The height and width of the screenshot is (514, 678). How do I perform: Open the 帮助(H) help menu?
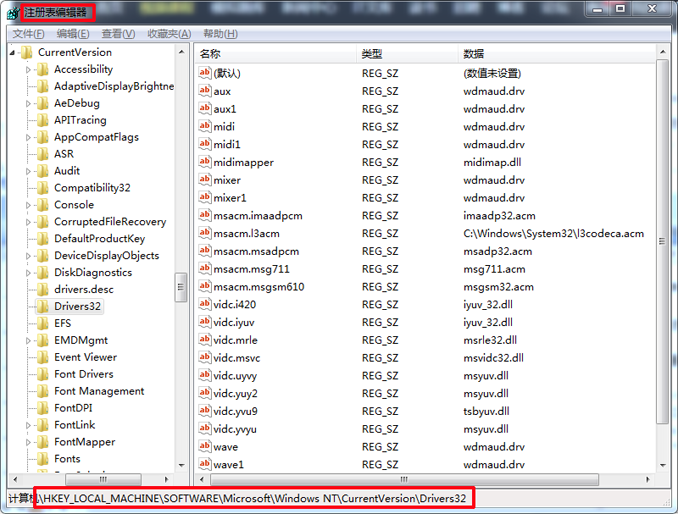(x=220, y=34)
